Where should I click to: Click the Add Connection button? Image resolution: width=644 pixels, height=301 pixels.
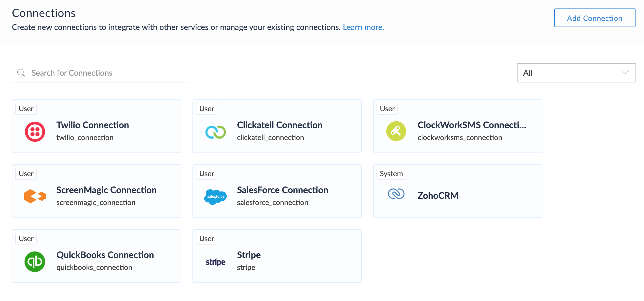tap(594, 18)
